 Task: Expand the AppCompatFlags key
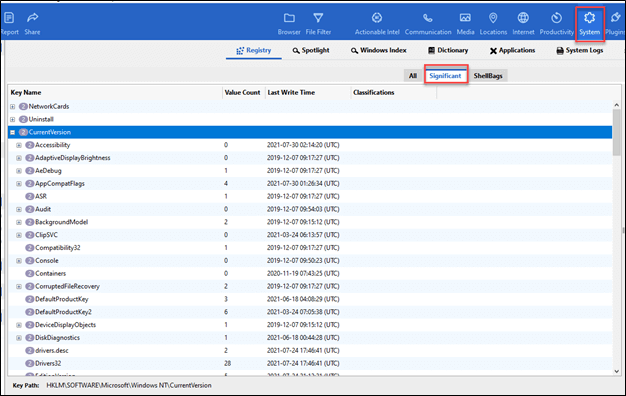19,184
